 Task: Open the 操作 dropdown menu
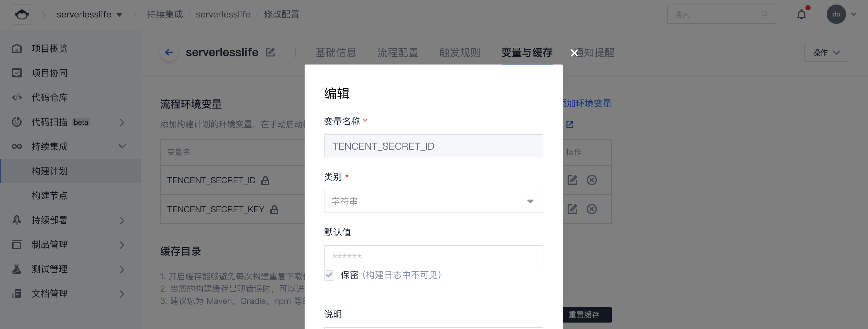pyautogui.click(x=826, y=53)
